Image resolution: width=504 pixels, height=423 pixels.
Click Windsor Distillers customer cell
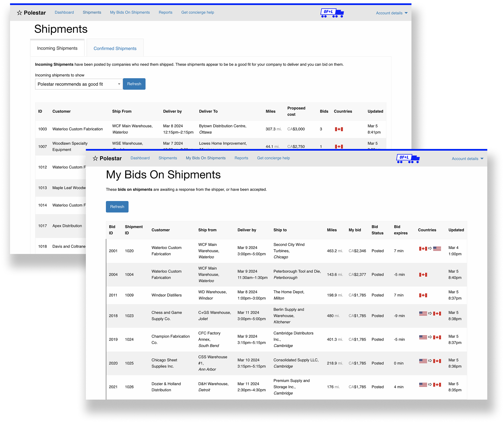tap(166, 295)
